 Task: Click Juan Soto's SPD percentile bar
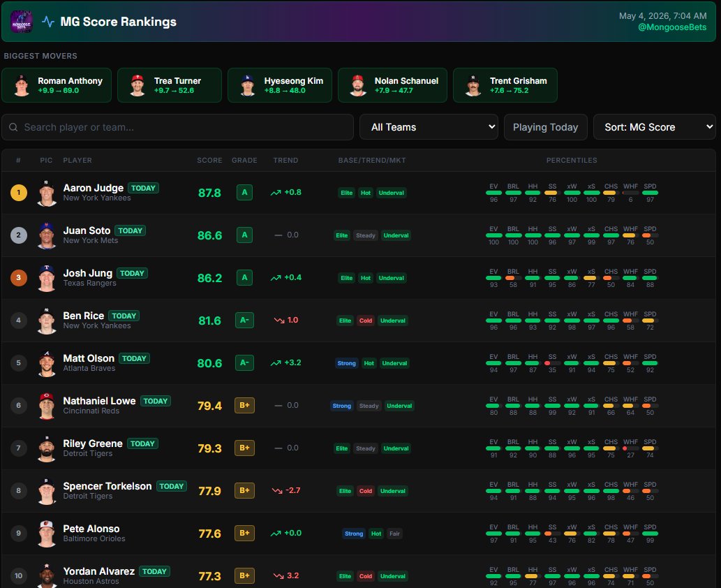(650, 235)
